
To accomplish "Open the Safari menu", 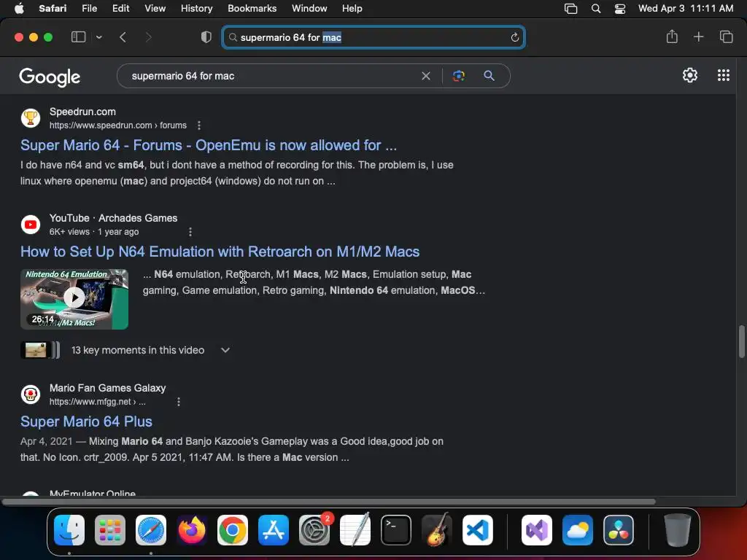I will point(53,9).
